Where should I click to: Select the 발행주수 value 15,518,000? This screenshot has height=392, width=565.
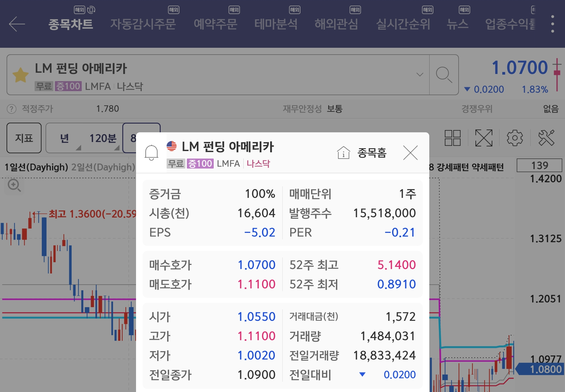pyautogui.click(x=384, y=213)
